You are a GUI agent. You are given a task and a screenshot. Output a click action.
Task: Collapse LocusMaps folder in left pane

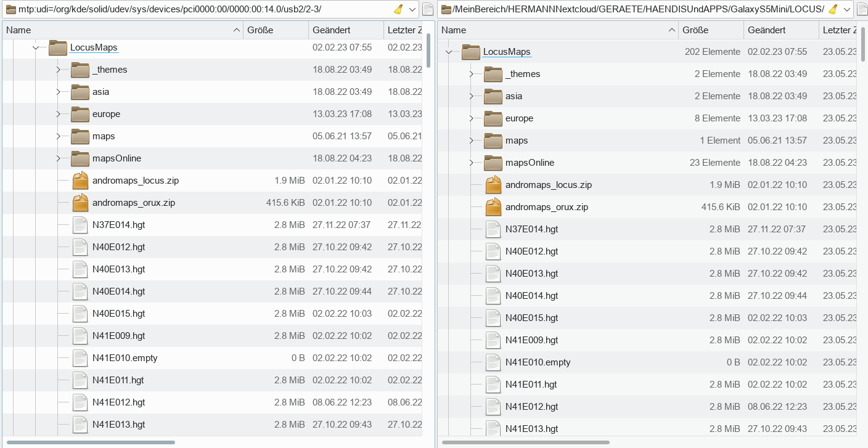36,47
